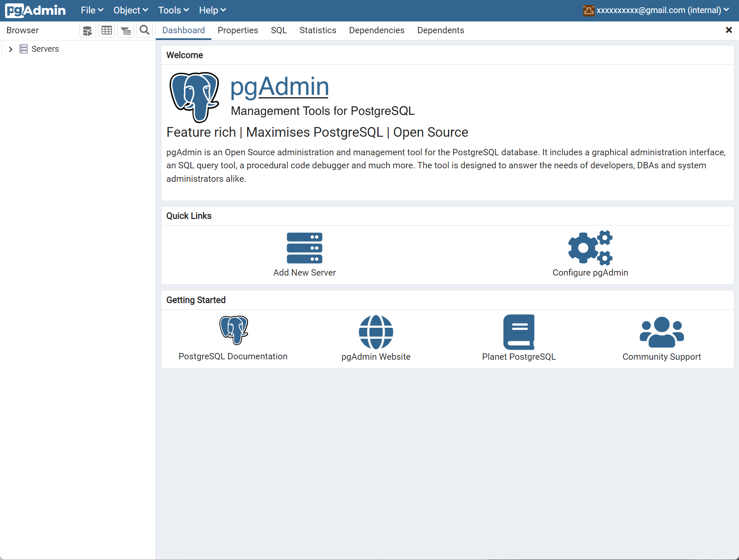
Task: Click the Add New Server icon
Action: coord(304,248)
